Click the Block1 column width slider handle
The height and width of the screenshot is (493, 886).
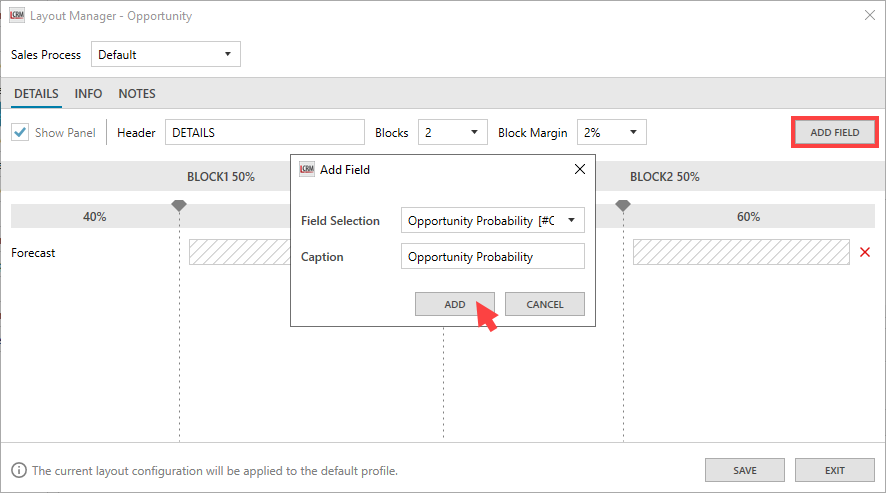coord(179,205)
